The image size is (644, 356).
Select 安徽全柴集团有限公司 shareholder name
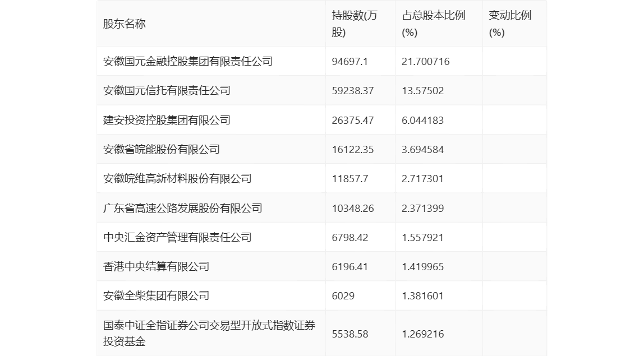tap(156, 295)
